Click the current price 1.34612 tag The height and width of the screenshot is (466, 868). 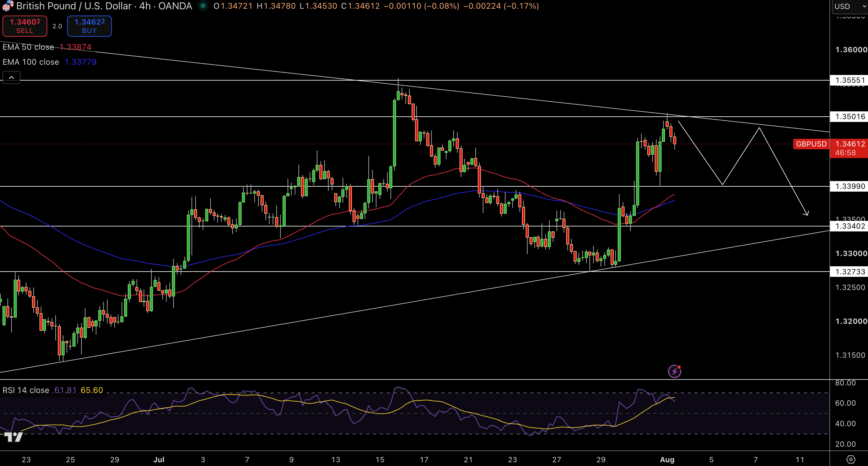(x=849, y=148)
